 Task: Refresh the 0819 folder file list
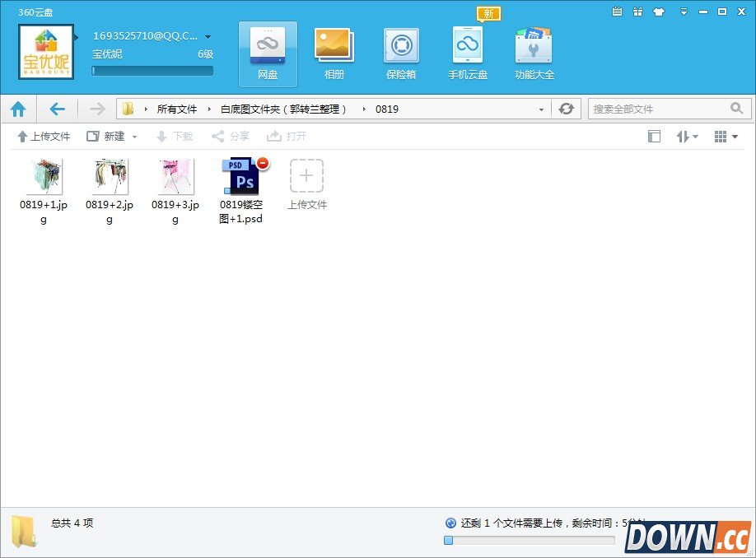pos(567,108)
